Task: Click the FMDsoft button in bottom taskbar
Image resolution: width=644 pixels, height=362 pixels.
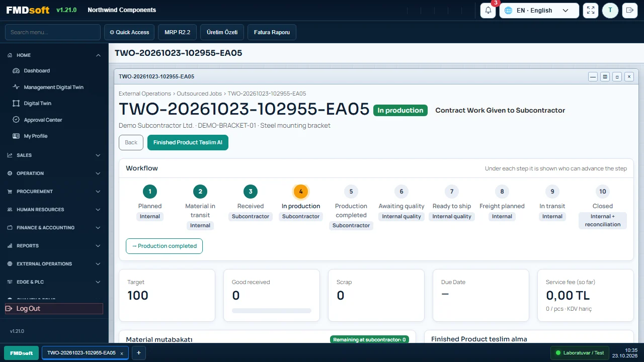Action: pos(21,353)
